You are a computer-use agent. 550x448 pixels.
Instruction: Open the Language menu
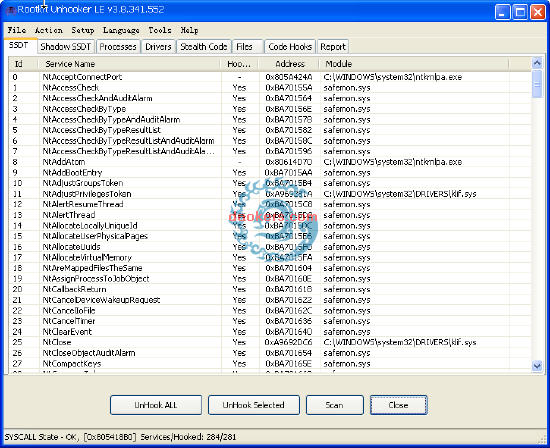point(121,30)
